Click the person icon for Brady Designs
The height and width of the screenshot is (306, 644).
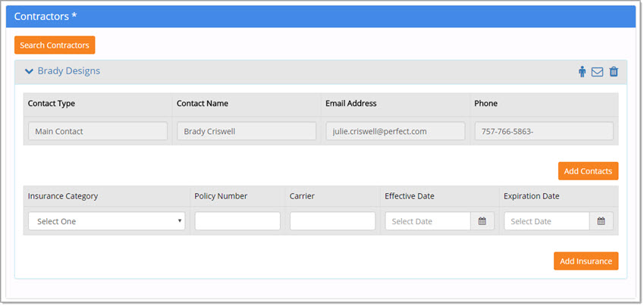583,72
